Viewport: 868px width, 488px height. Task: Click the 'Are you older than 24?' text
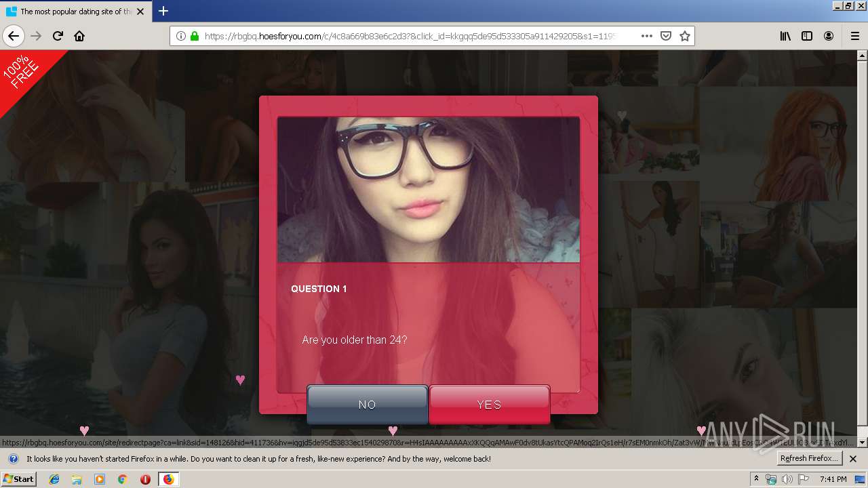pos(355,340)
